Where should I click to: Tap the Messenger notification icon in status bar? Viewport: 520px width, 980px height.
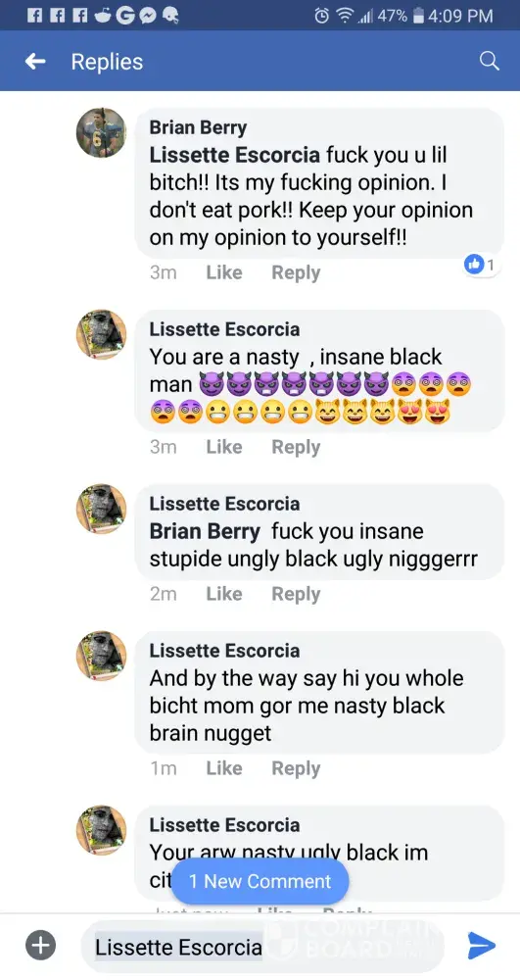tap(148, 16)
